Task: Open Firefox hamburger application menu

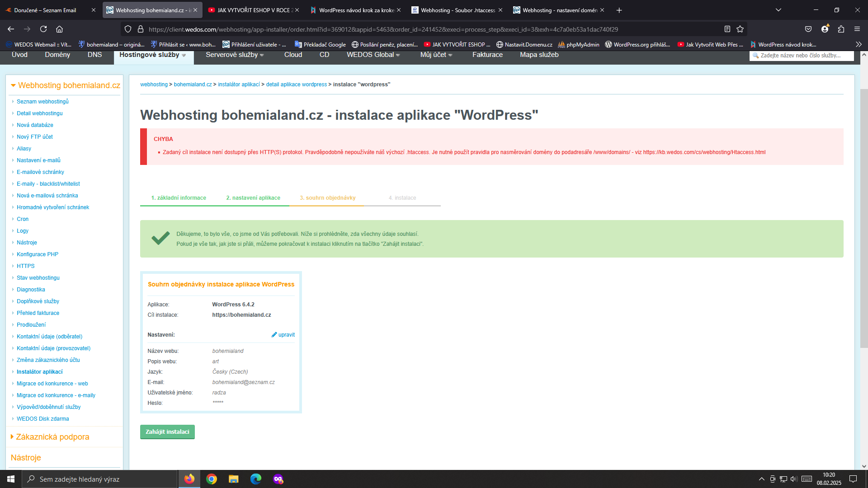Action: 857,29
